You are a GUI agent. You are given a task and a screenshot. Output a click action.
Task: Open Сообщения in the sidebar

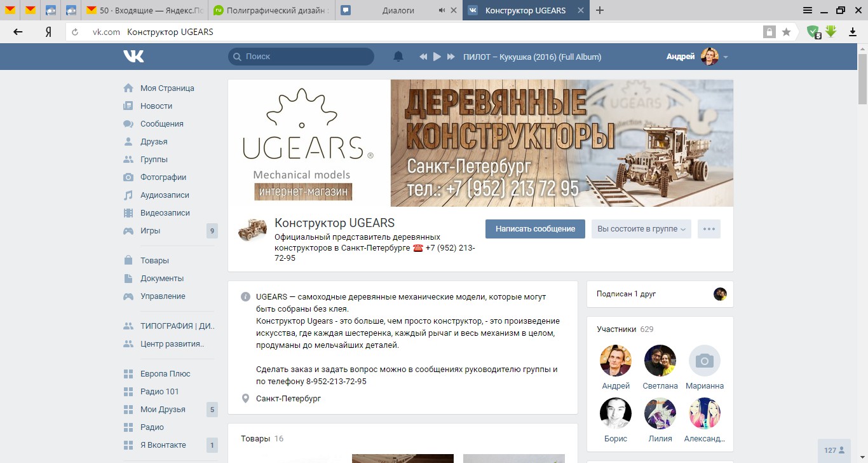[162, 124]
